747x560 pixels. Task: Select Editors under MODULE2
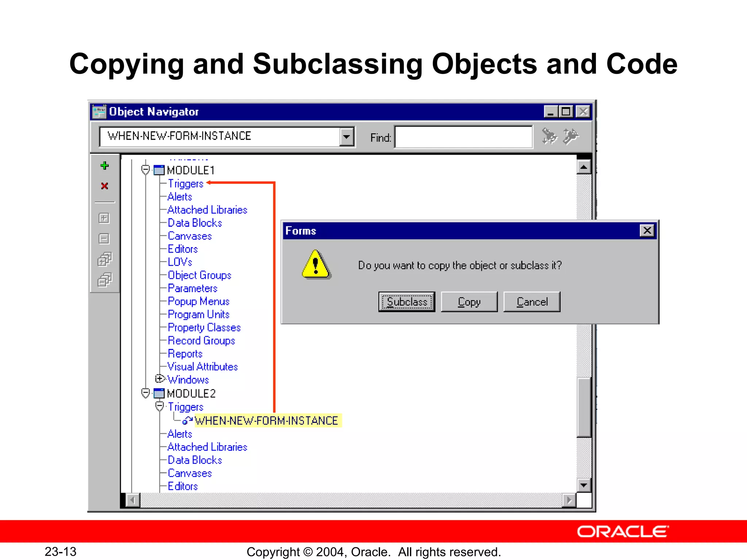[183, 486]
